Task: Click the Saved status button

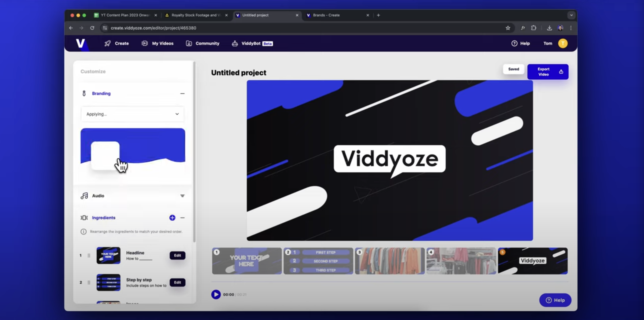Action: [x=513, y=69]
